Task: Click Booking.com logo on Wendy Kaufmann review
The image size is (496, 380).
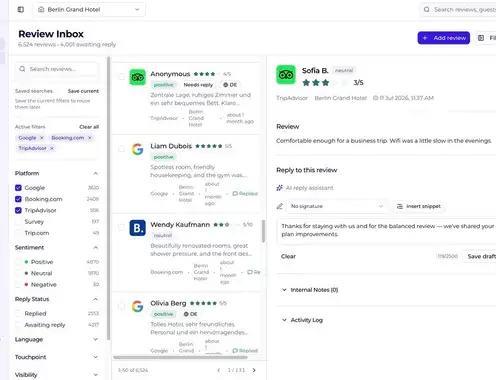Action: point(137,228)
